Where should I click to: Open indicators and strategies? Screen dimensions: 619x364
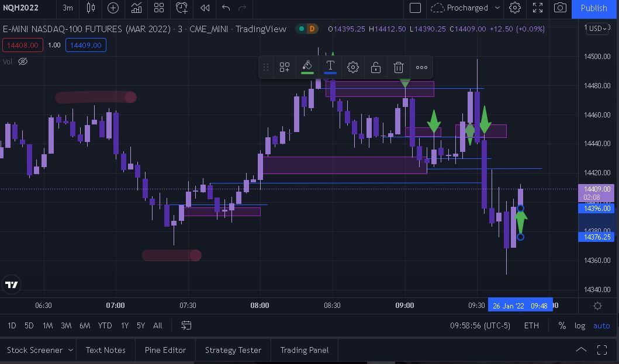tap(136, 8)
